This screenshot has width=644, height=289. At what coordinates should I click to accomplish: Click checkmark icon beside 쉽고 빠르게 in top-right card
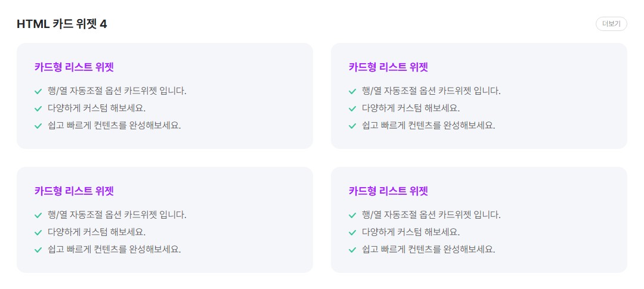352,126
